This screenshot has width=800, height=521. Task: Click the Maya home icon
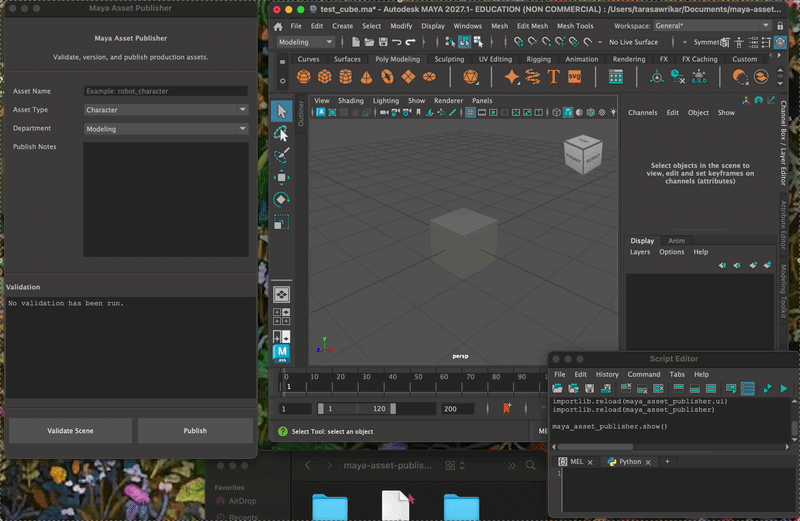coord(278,26)
